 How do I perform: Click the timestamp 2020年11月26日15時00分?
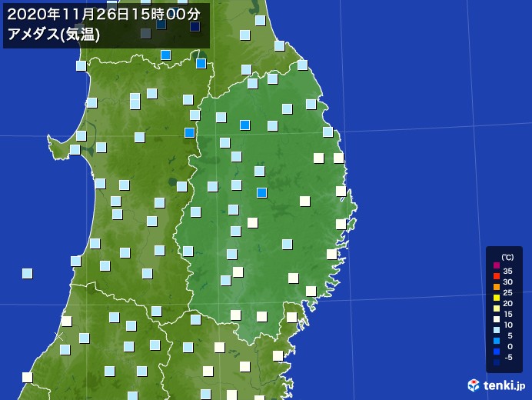pos(104,15)
